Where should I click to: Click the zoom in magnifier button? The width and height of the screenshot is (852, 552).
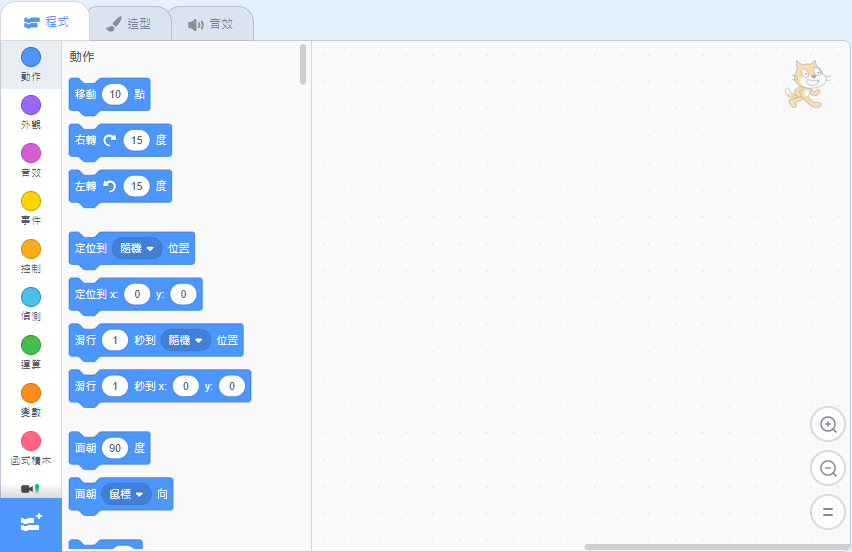pos(827,424)
